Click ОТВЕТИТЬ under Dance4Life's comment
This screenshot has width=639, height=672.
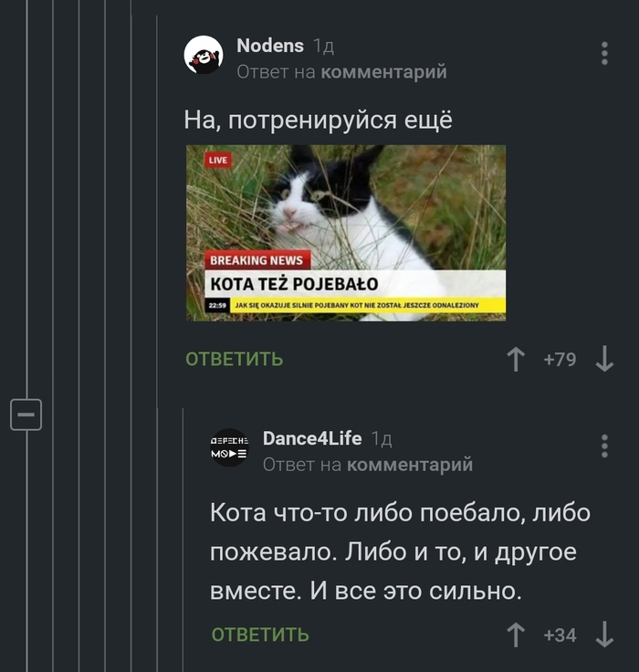(260, 635)
